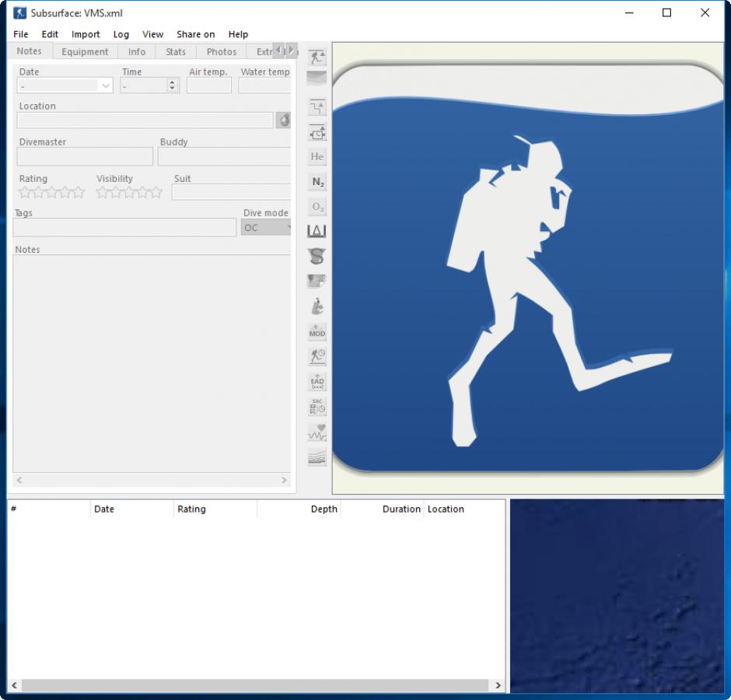
Task: Sort dive list by Depth column
Action: [x=299, y=509]
